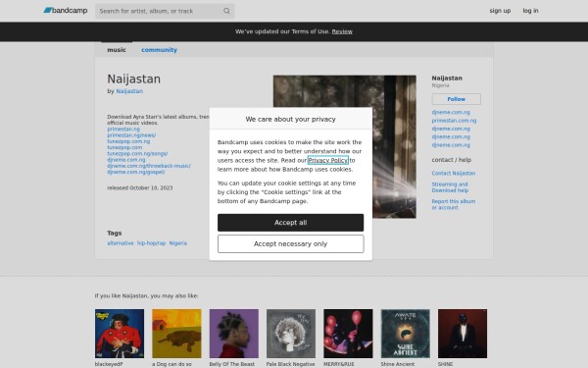Viewport: 588px width, 368px height.
Task: Open the Shine Ancient album thumbnail
Action: (406, 334)
